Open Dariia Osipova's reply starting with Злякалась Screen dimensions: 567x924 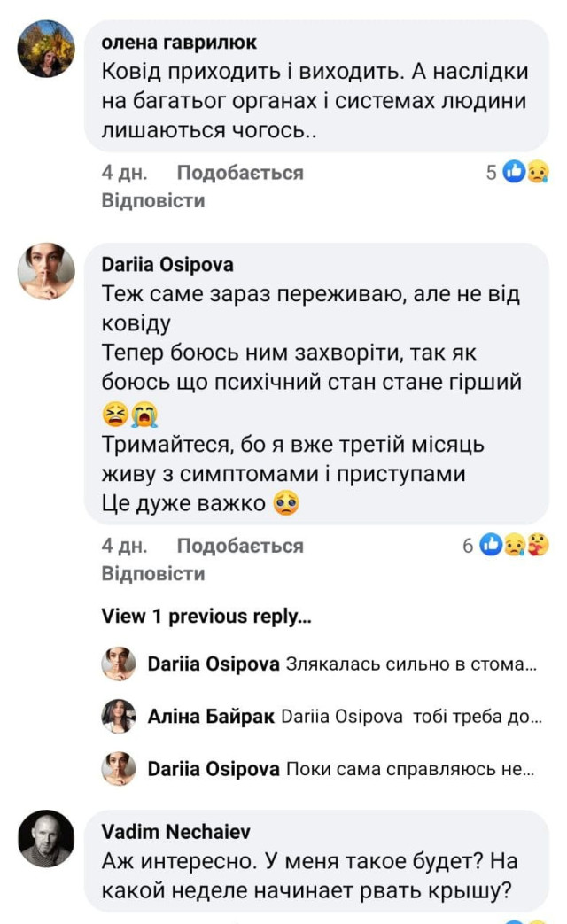412,664
